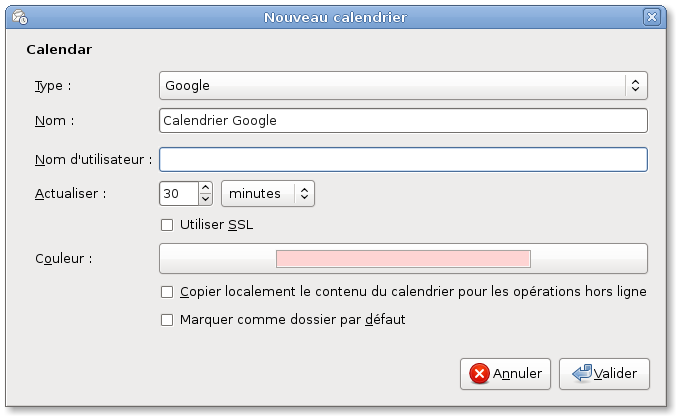
Task: Focus the Nom d'utilisateur text field
Action: [x=403, y=160]
